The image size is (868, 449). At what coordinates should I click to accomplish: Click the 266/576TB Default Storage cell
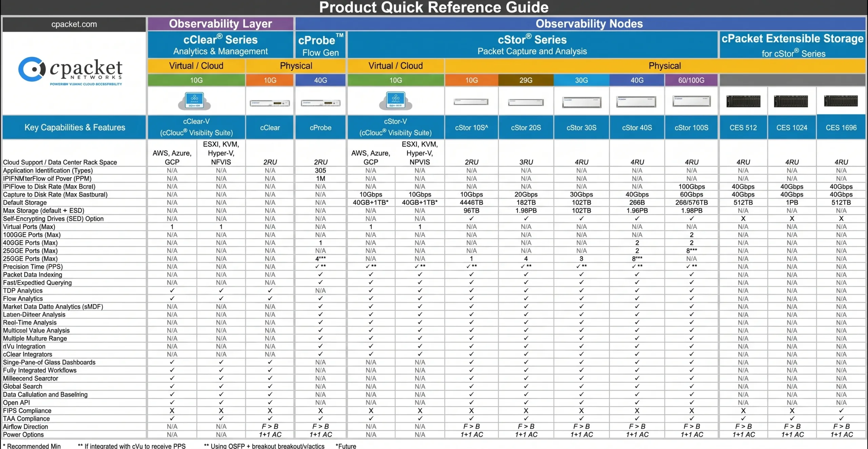(x=691, y=203)
